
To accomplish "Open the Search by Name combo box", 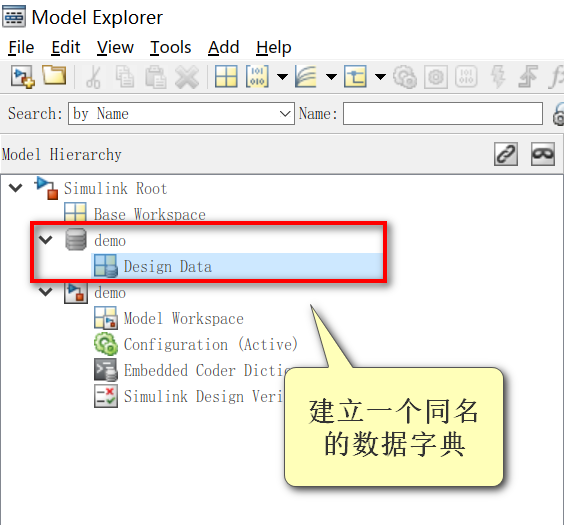I will [x=181, y=114].
